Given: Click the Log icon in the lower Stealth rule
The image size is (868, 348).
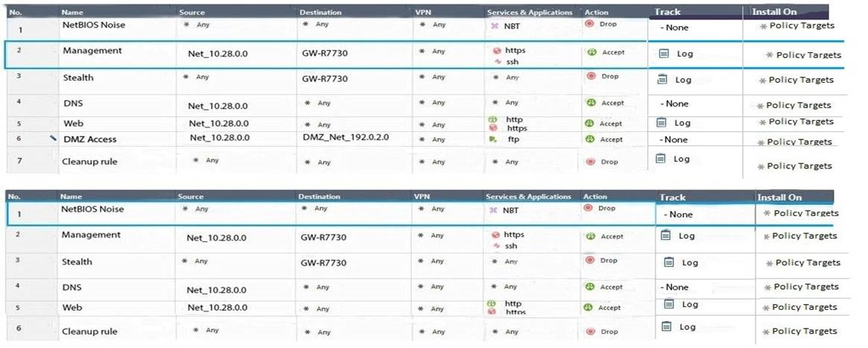Looking at the screenshot, I should click(669, 262).
